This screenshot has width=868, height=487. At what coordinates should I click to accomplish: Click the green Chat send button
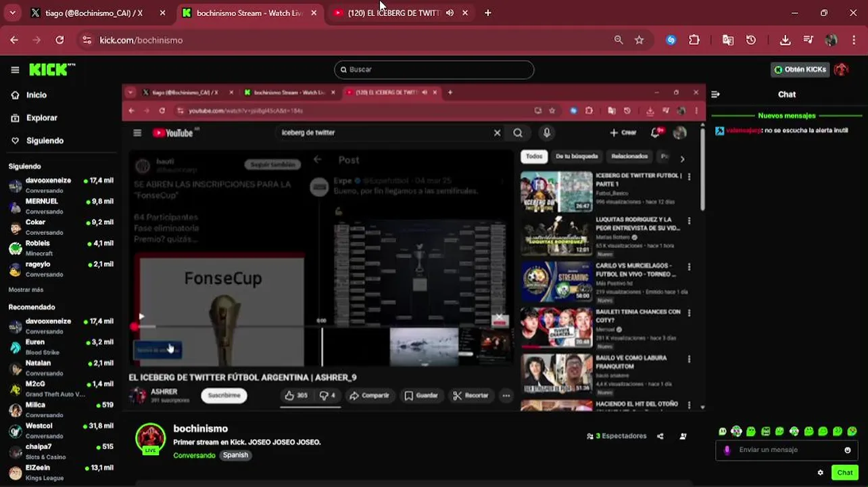pyautogui.click(x=845, y=473)
